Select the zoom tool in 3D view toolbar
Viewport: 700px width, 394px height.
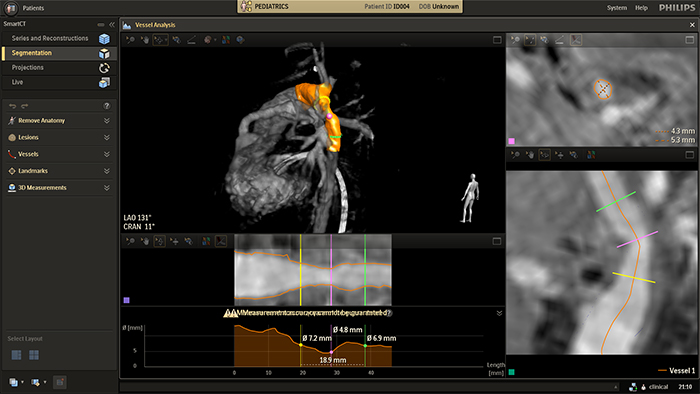[130, 40]
